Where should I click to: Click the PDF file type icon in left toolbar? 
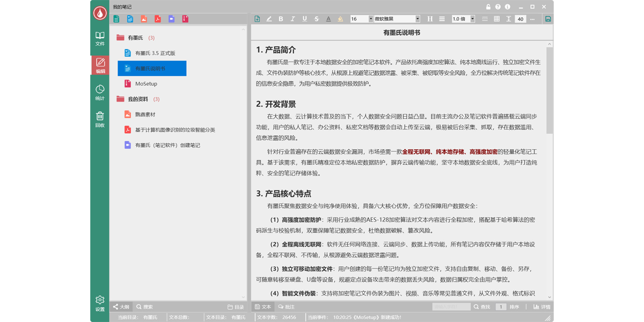tap(158, 19)
